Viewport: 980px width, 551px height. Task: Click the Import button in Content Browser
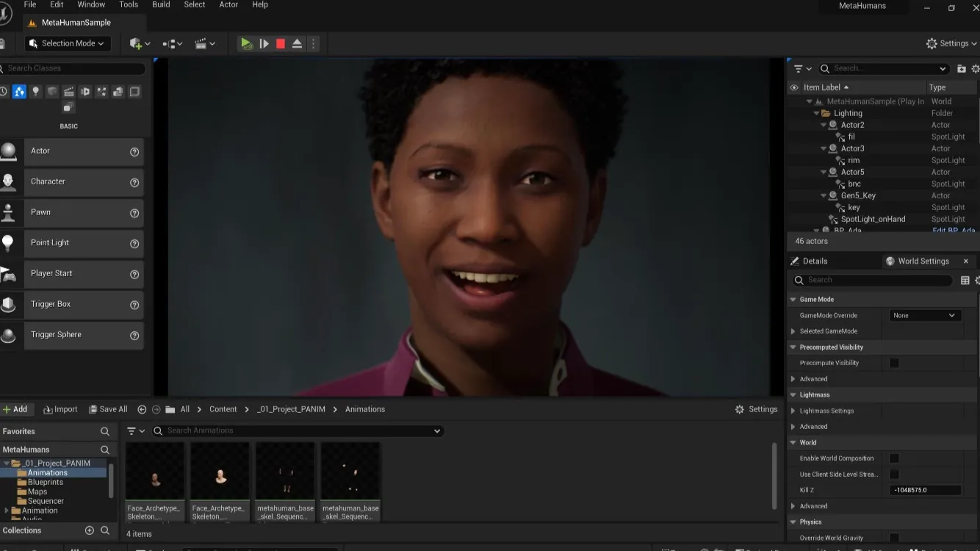(x=60, y=409)
